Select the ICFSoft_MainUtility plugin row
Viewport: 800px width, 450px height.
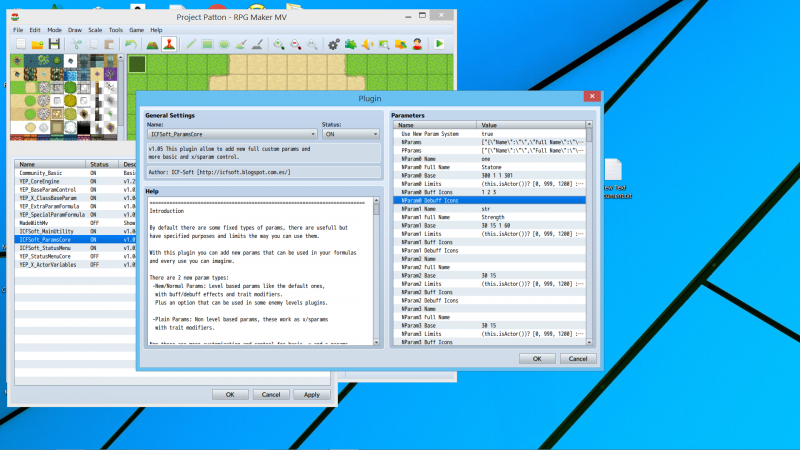point(76,231)
